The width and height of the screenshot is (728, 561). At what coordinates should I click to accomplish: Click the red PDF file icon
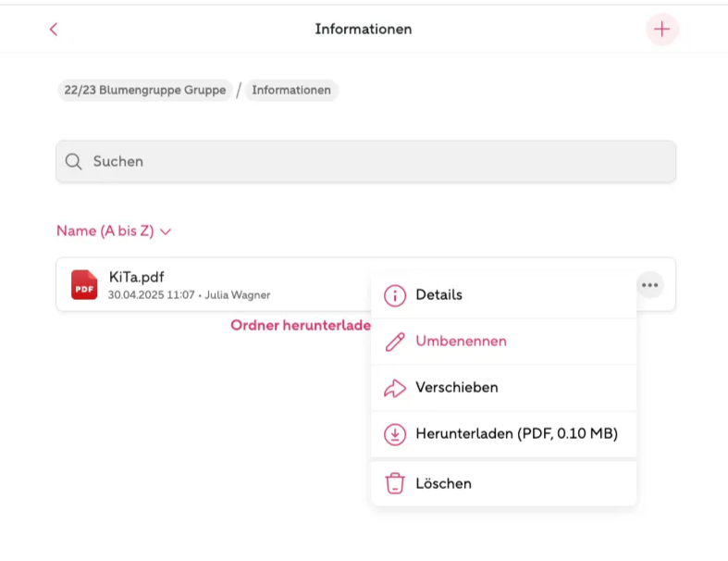pos(84,284)
